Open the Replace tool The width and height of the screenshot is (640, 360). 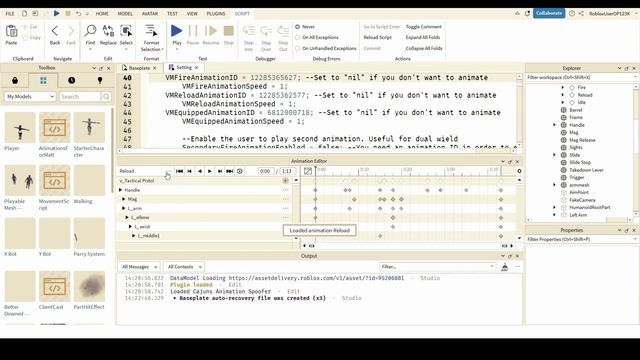pos(108,31)
